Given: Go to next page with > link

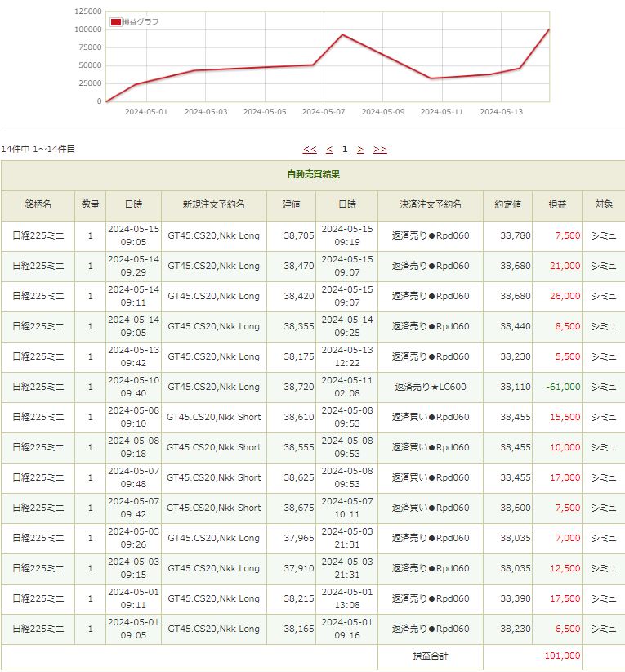Looking at the screenshot, I should pos(360,149).
